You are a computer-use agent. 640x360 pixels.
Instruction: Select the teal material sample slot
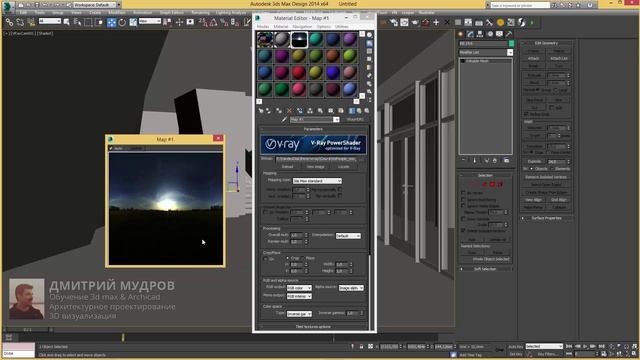pos(316,39)
